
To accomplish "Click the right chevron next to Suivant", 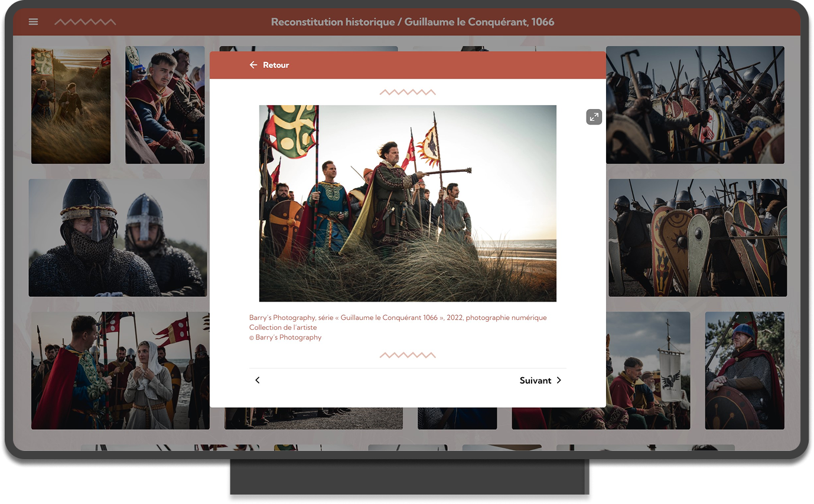I will pos(559,380).
